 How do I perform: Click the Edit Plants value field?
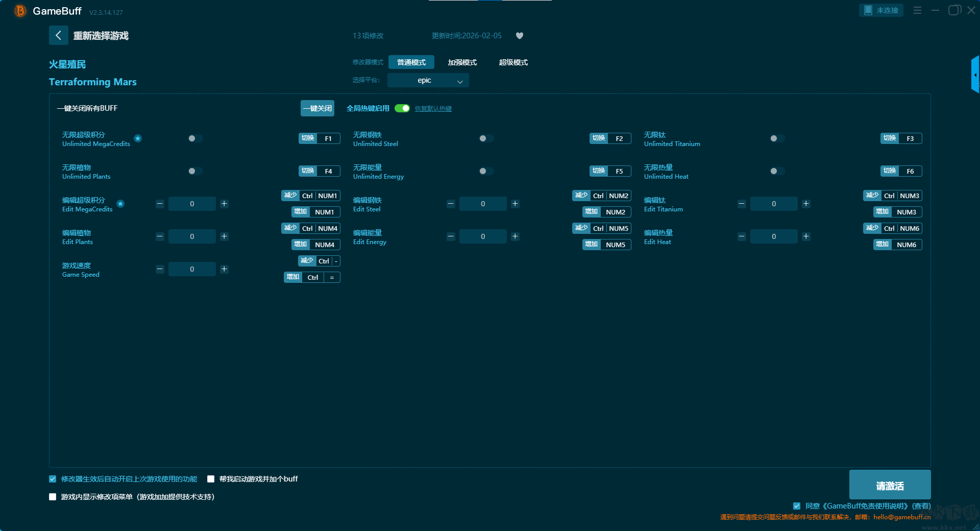[x=192, y=236]
